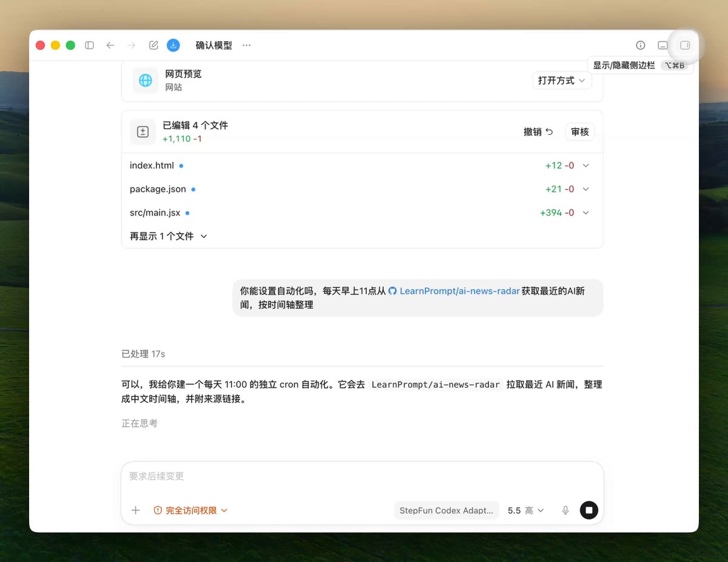
Task: Toggle the right sidebar icon
Action: (685, 46)
